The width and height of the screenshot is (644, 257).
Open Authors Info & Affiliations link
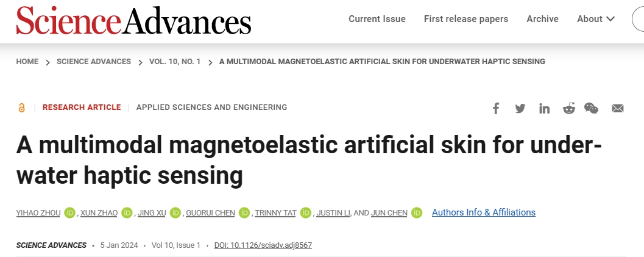pos(483,212)
